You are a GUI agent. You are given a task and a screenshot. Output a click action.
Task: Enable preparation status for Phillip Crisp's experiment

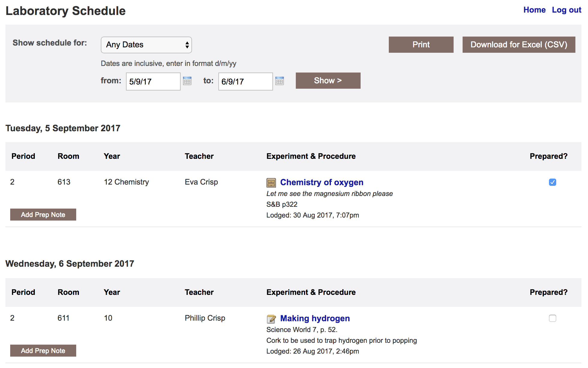(x=553, y=319)
